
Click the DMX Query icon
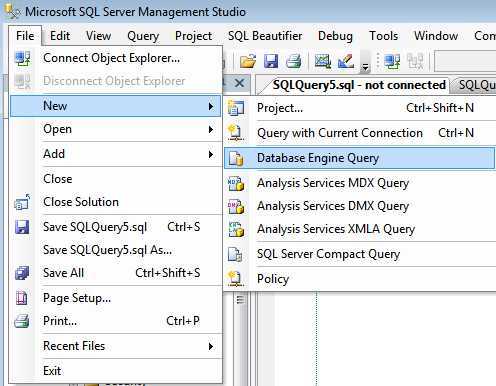pyautogui.click(x=236, y=207)
